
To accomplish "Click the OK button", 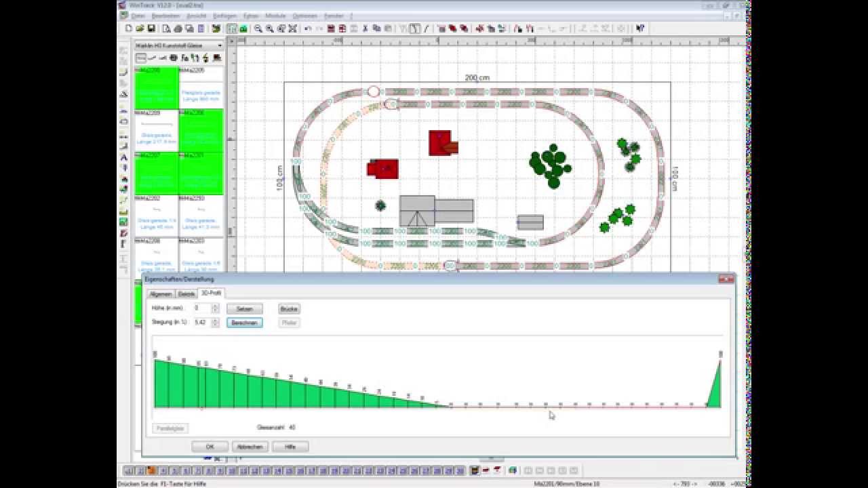I will pyautogui.click(x=210, y=447).
